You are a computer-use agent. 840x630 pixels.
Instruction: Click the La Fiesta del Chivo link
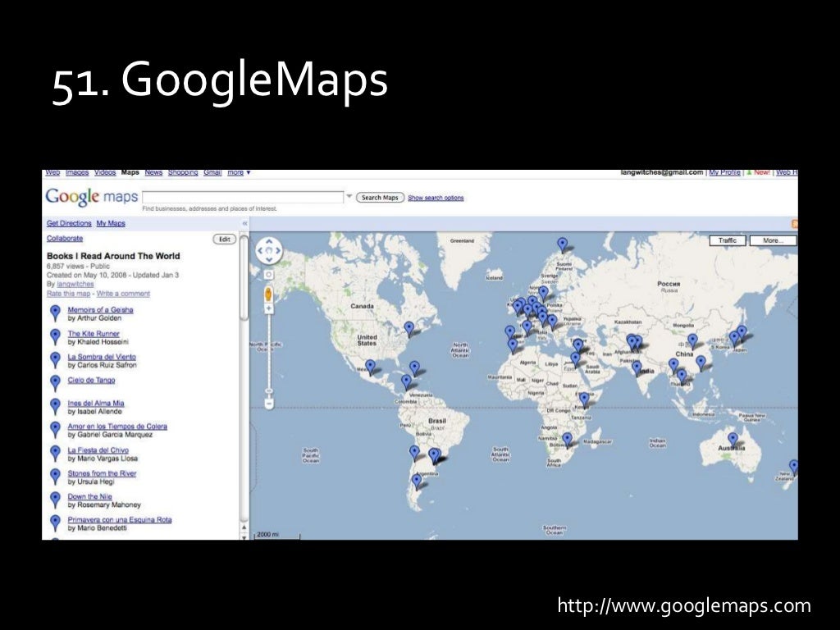point(98,450)
